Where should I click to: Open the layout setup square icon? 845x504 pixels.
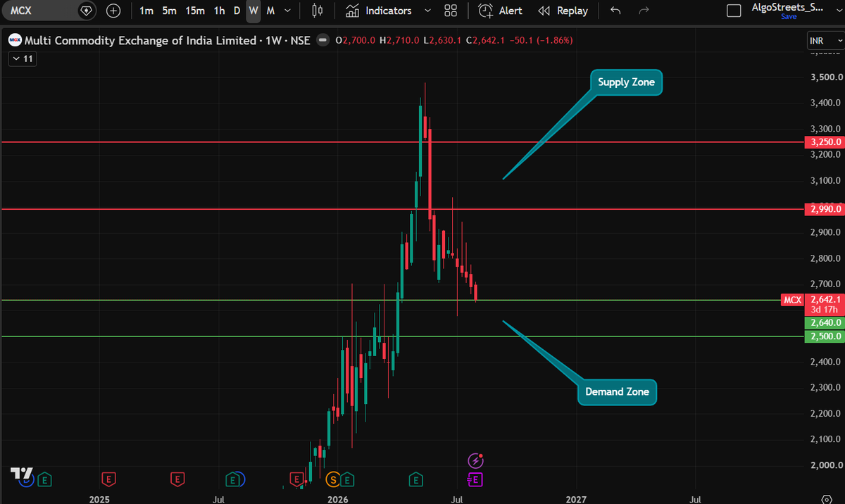click(734, 11)
